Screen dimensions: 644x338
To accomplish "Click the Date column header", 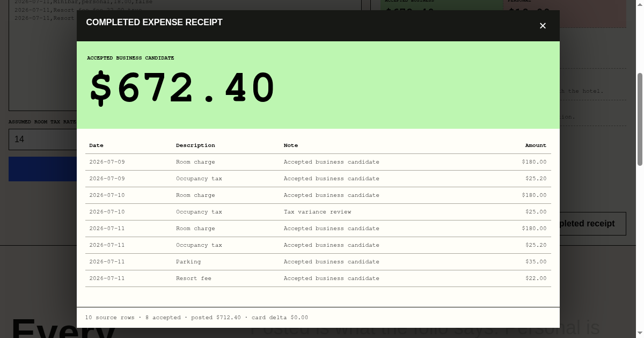I will [97, 145].
